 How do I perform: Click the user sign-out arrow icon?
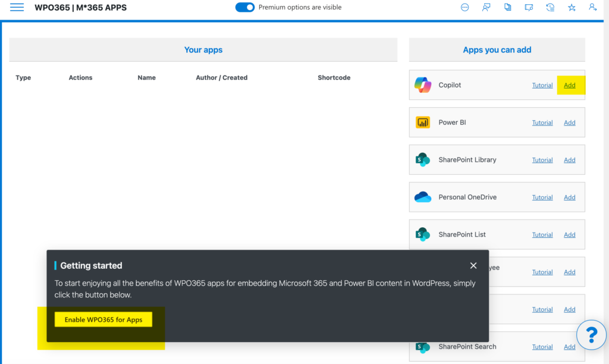(592, 7)
